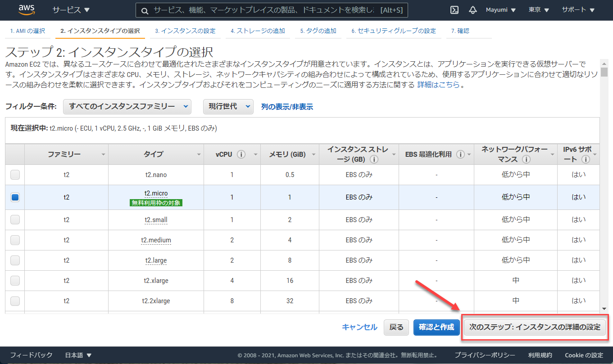Click the フィードバック footer link
Image resolution: width=613 pixels, height=364 pixels.
32,355
